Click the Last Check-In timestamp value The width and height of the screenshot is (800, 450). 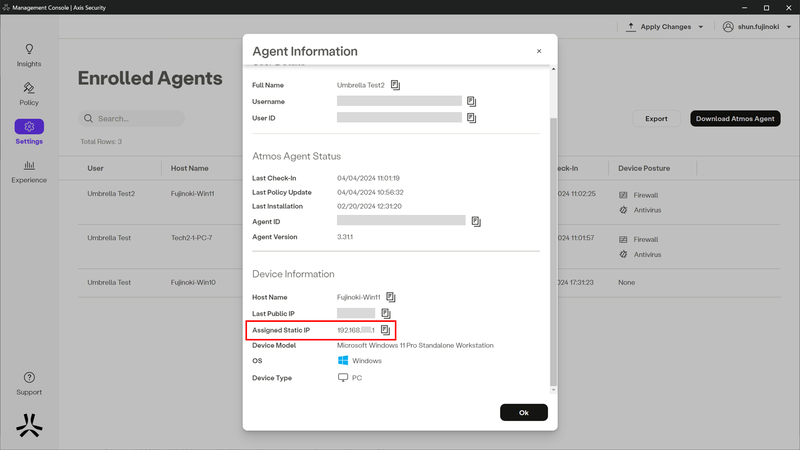pos(368,179)
